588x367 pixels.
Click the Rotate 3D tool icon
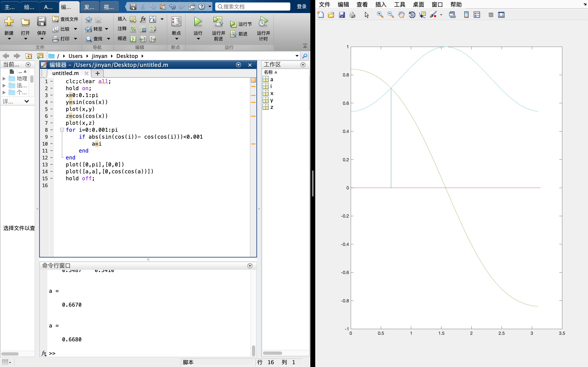pos(412,15)
